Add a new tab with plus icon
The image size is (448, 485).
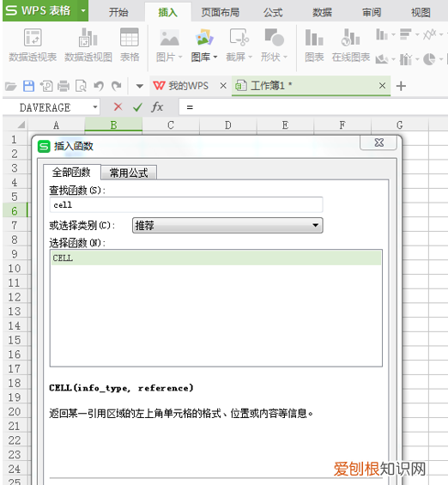pos(401,86)
